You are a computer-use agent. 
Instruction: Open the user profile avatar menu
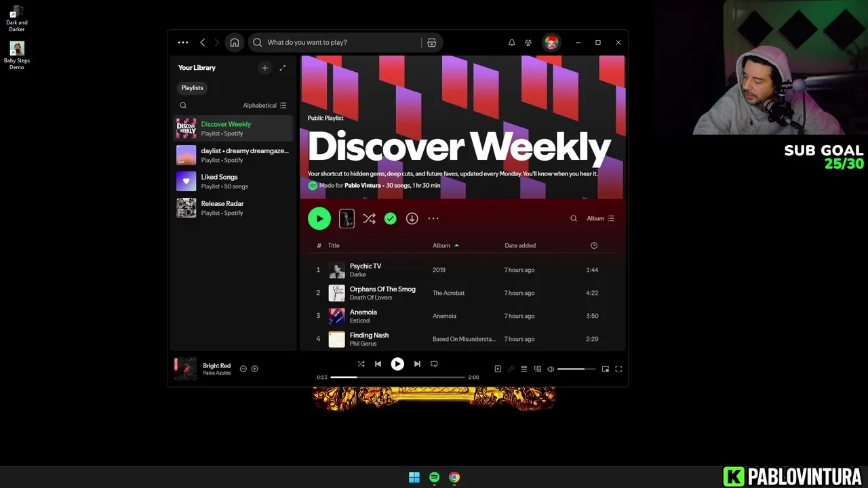click(x=551, y=42)
